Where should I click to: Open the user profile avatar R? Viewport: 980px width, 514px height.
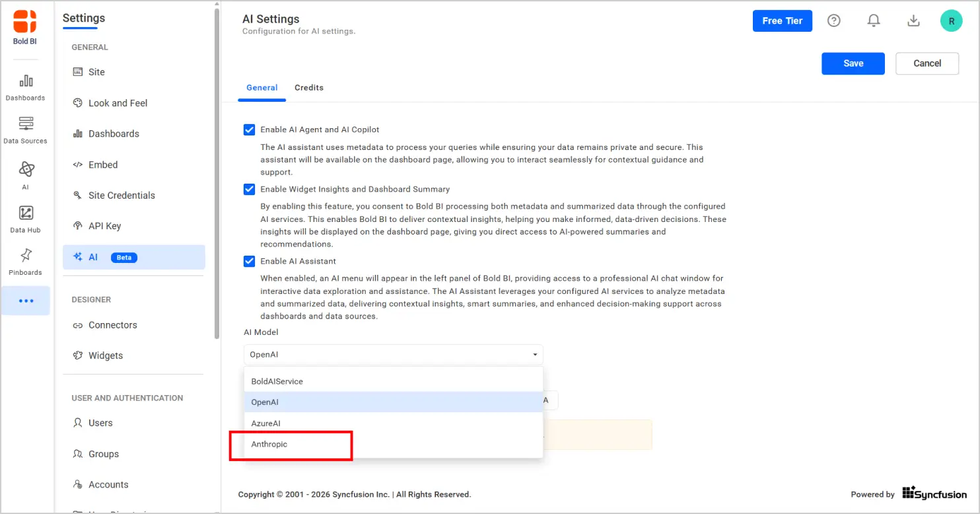pos(951,20)
